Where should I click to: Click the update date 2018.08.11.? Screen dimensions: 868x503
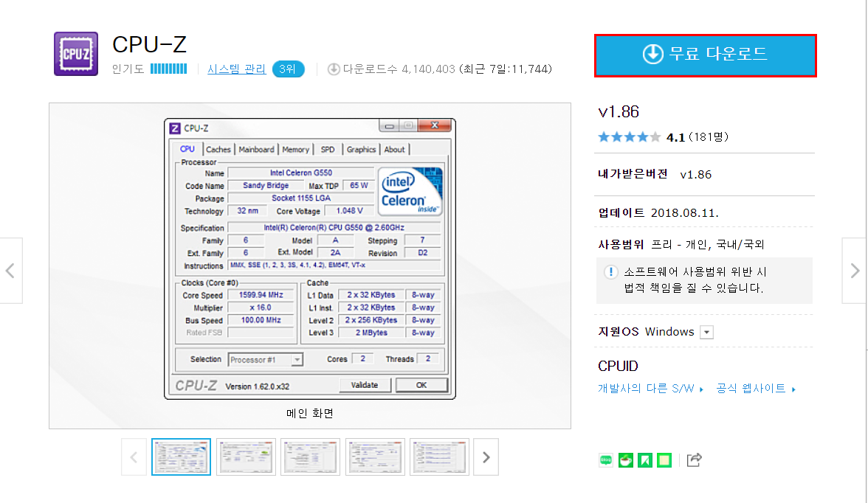(x=685, y=213)
